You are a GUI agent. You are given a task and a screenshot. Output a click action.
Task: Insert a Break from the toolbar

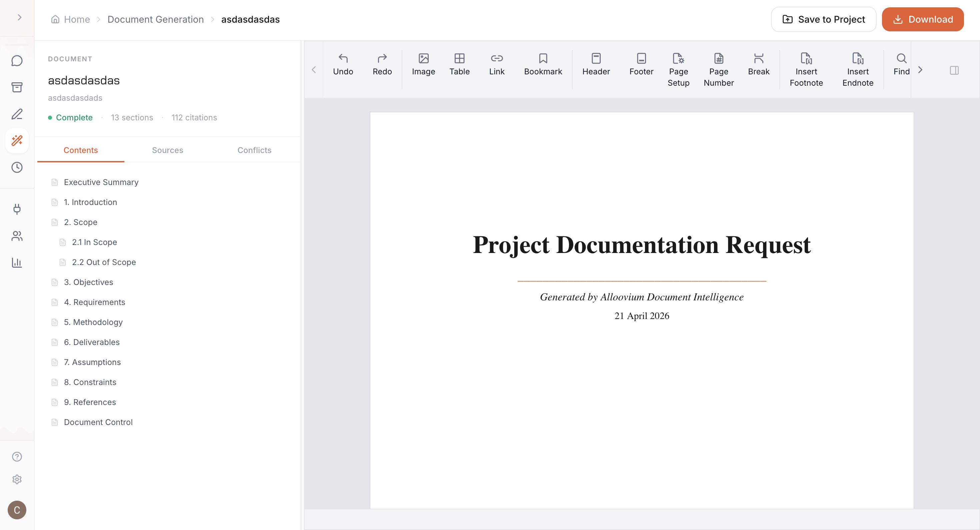tap(759, 64)
